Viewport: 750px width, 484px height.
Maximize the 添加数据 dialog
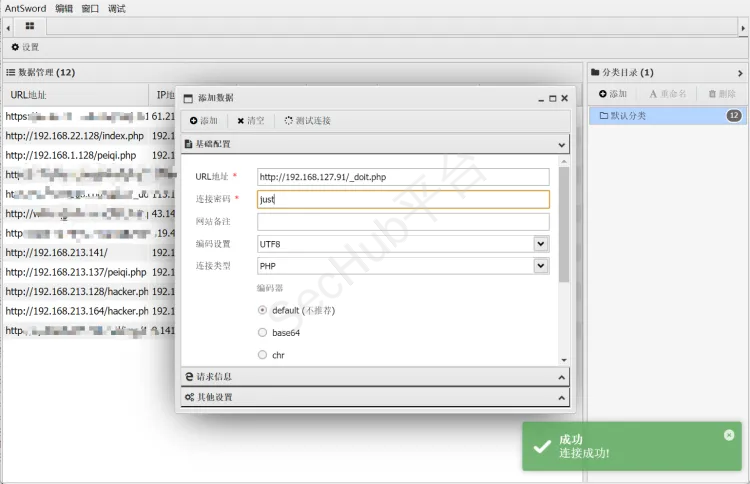(x=552, y=99)
